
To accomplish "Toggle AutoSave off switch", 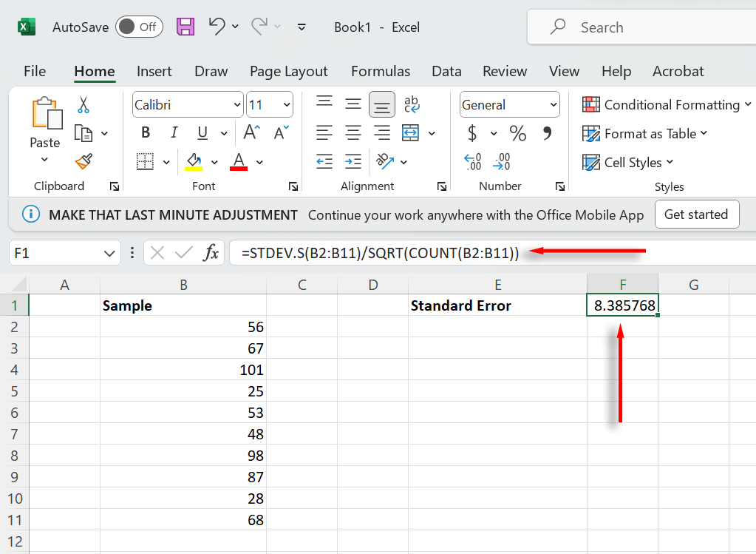I will tap(139, 27).
